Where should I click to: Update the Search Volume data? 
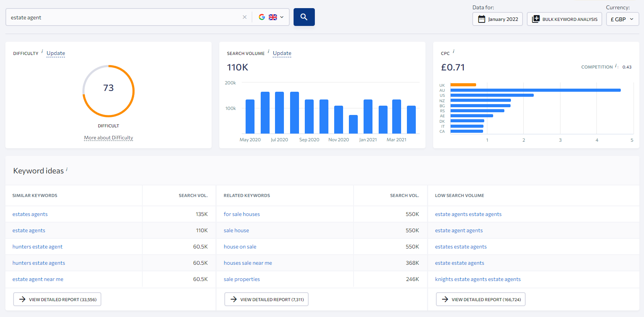282,53
